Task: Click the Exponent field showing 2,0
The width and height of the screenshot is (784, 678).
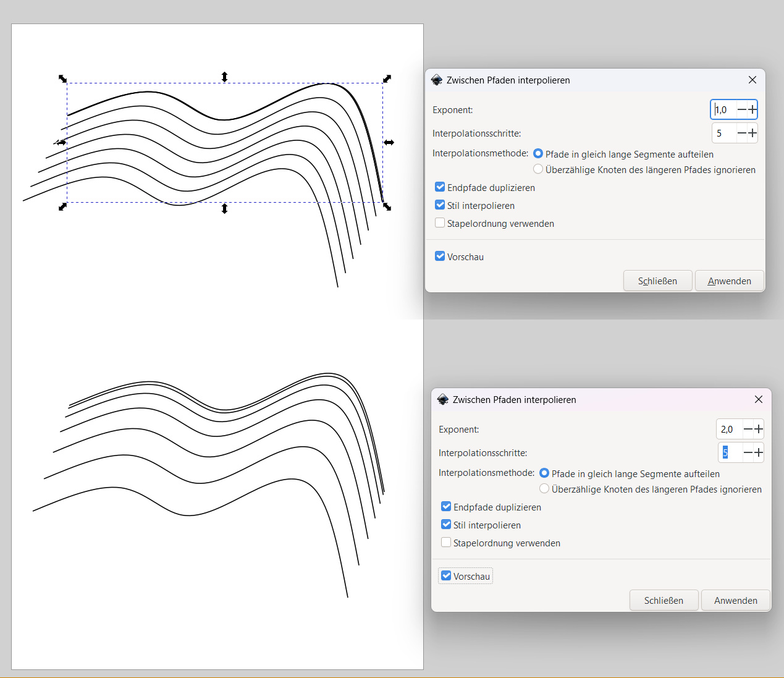Action: pyautogui.click(x=728, y=430)
